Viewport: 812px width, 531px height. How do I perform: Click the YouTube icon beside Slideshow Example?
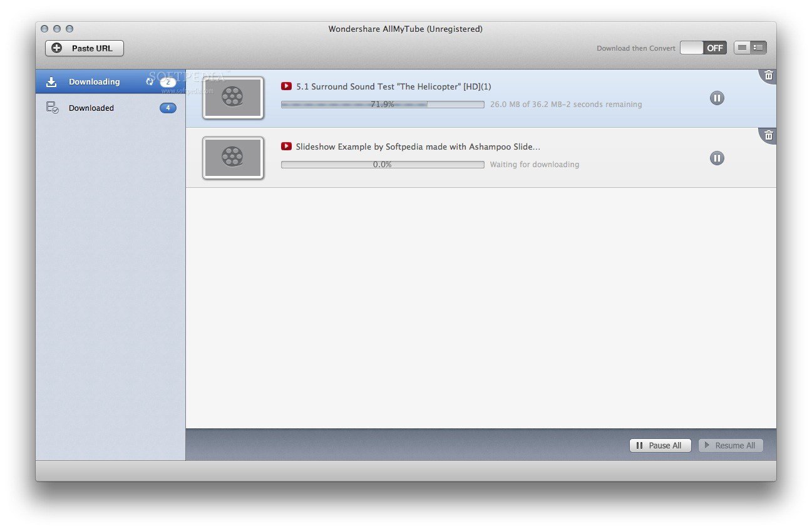[286, 147]
